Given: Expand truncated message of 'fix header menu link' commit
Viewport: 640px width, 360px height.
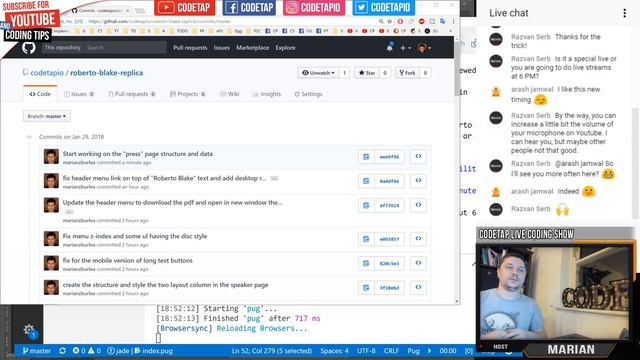Looking at the screenshot, I should pos(274,178).
